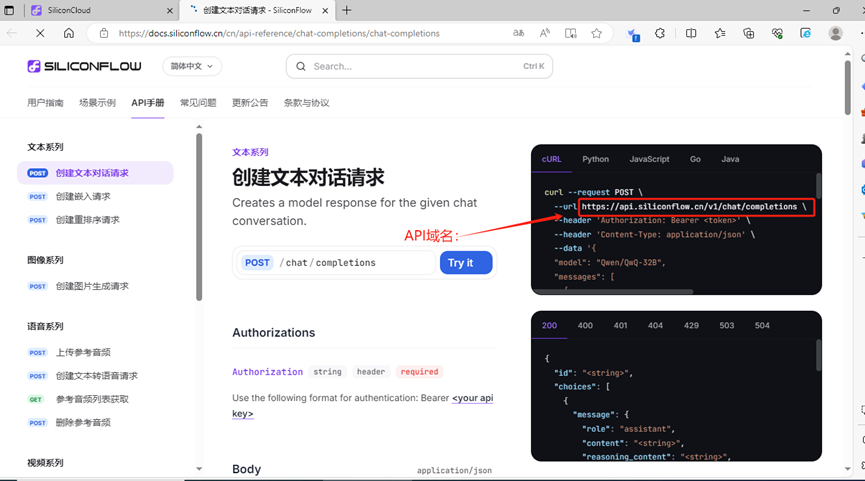
Task: Open immersive reader view
Action: tap(571, 33)
